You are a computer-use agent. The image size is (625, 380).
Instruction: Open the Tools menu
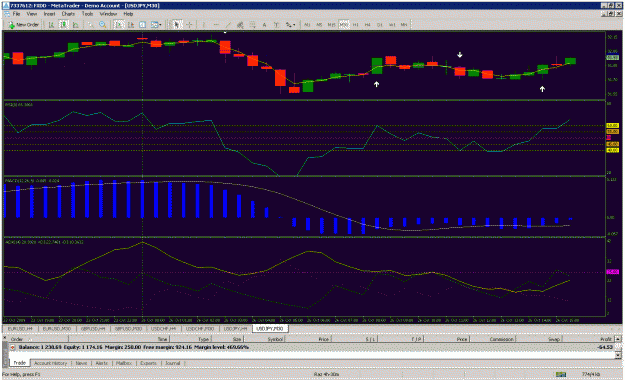pos(87,14)
